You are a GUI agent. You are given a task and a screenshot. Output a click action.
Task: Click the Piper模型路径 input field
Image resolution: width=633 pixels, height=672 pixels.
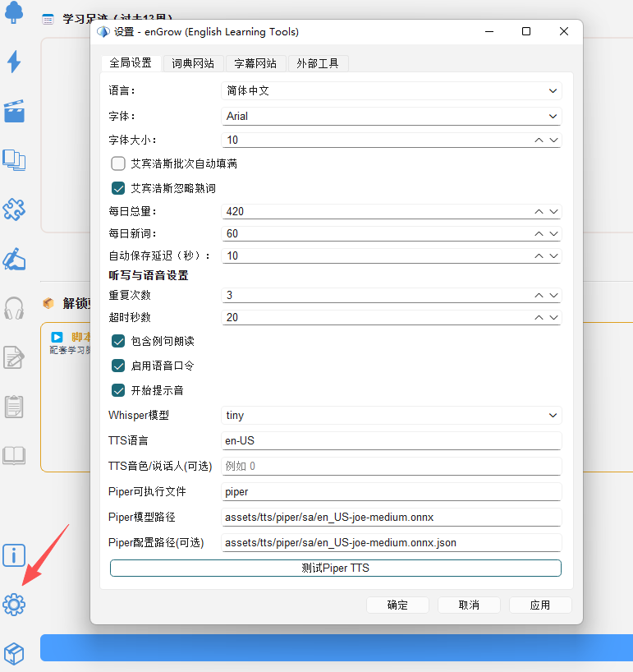[392, 518]
